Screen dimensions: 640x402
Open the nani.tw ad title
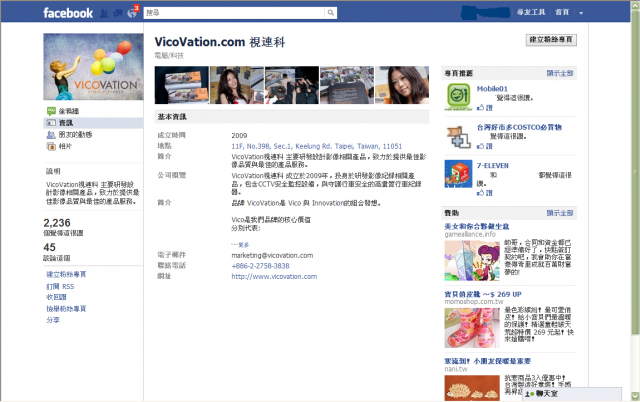coord(488,361)
